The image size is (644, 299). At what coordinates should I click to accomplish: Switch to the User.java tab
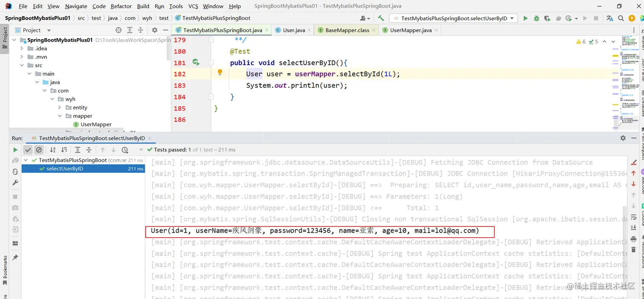click(294, 30)
